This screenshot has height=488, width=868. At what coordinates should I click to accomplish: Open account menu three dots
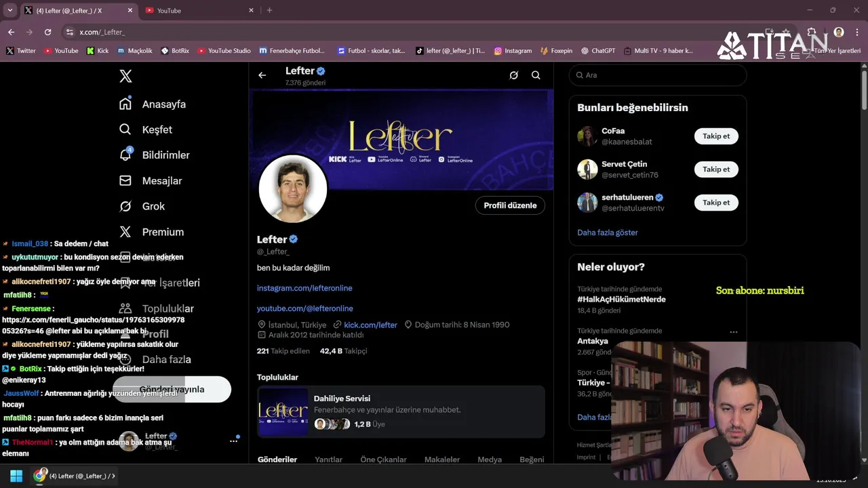click(233, 441)
